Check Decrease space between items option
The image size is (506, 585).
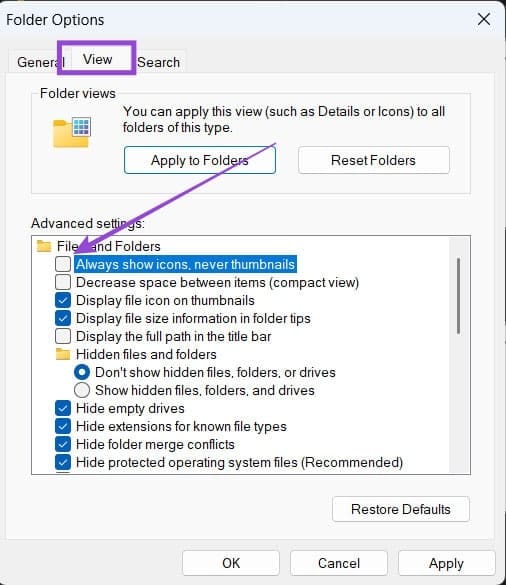point(63,282)
